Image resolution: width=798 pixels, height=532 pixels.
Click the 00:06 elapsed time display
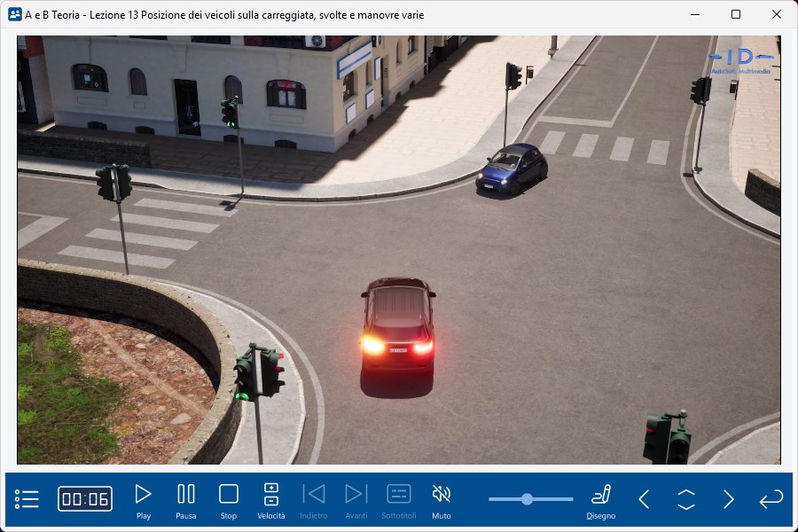85,499
